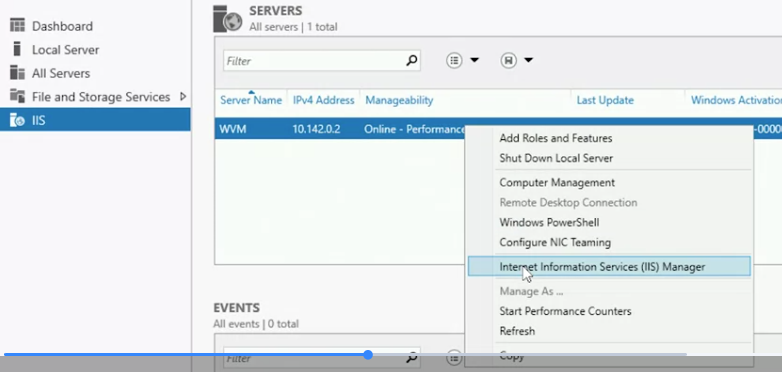782x372 pixels.
Task: Open dropdown arrow beside list options
Action: click(474, 60)
